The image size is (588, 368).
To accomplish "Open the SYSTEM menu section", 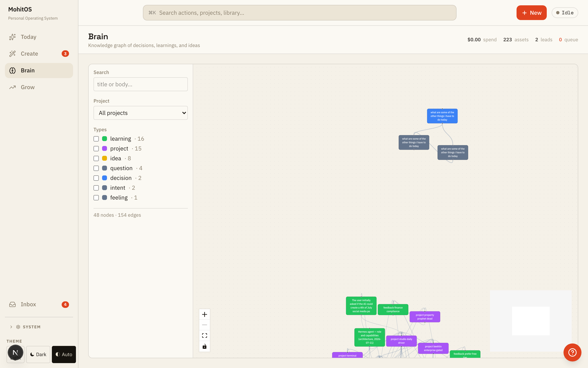I will point(32,327).
